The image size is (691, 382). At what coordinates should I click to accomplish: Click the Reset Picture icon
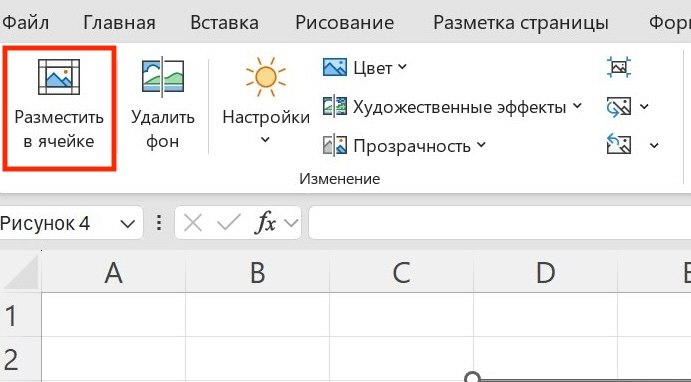click(619, 145)
